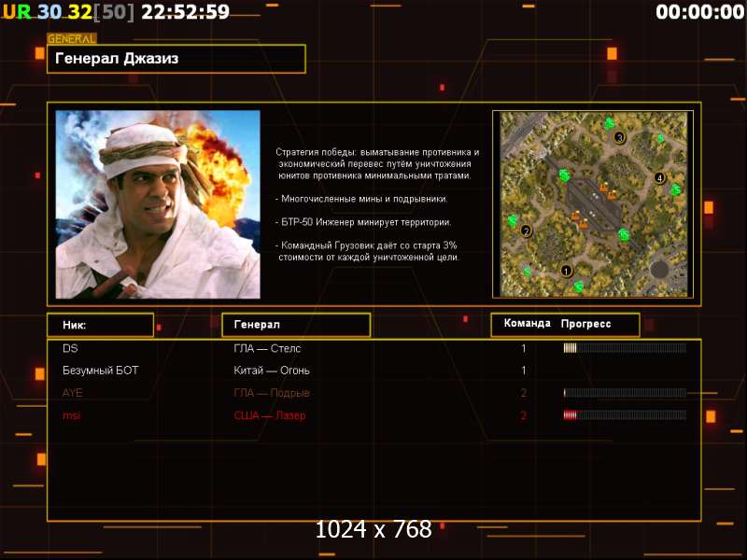The height and width of the screenshot is (560, 747).
Task: Click the Ник: column header
Action: tap(101, 325)
